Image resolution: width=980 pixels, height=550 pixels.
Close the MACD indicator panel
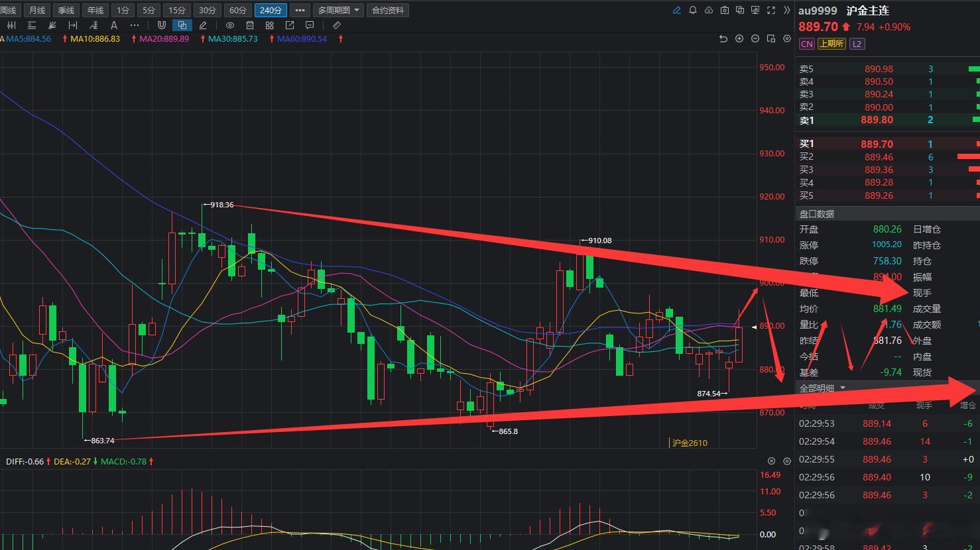point(771,461)
